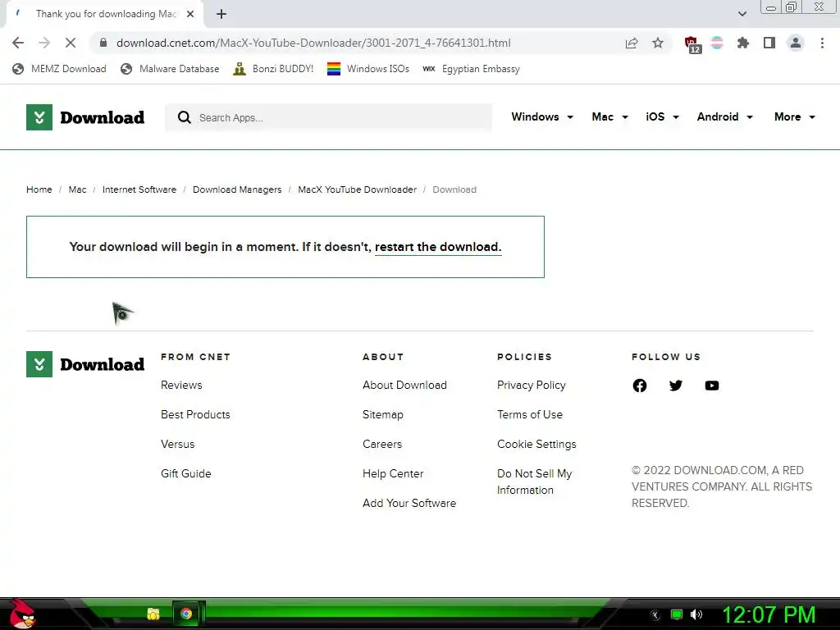Viewport: 840px width, 630px height.
Task: Close the 'Thank you for downloading' tab
Action: [x=190, y=14]
